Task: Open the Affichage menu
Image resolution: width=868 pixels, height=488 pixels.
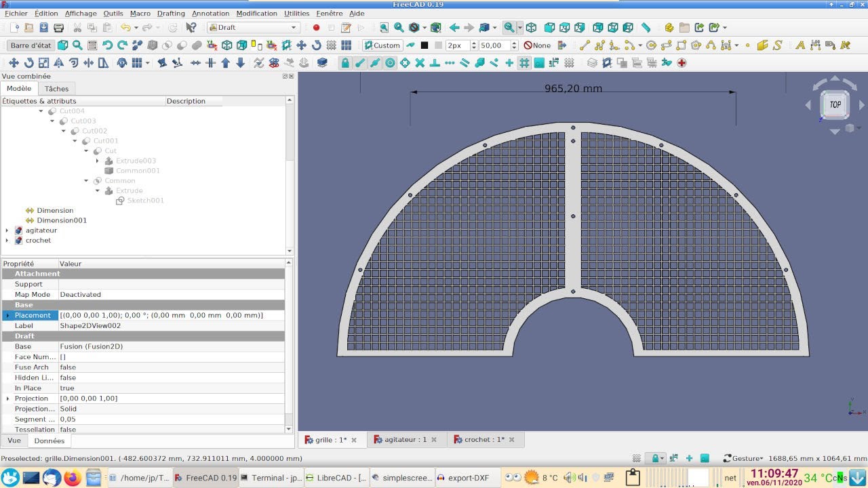Action: [81, 13]
